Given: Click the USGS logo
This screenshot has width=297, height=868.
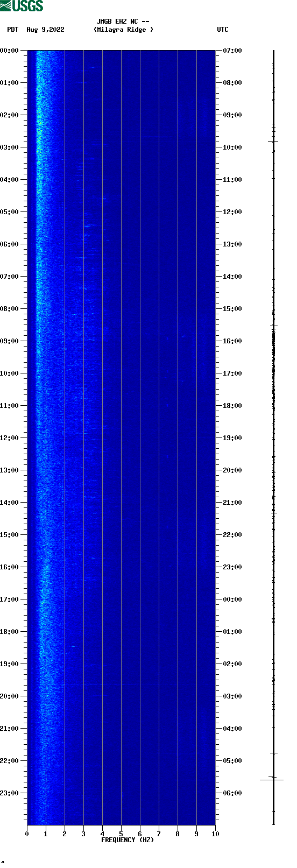Looking at the screenshot, I should (x=22, y=6).
